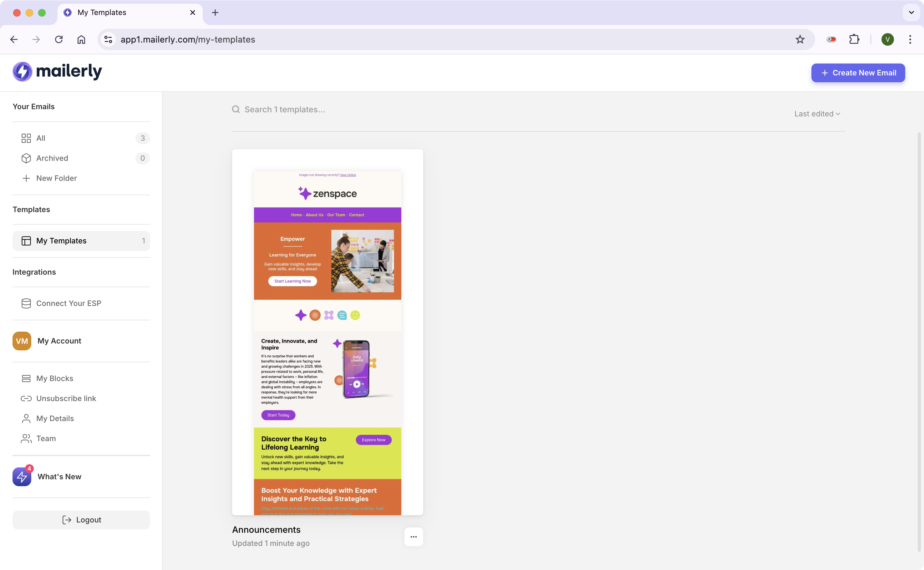
Task: Click the Archived box icon
Action: pos(26,158)
